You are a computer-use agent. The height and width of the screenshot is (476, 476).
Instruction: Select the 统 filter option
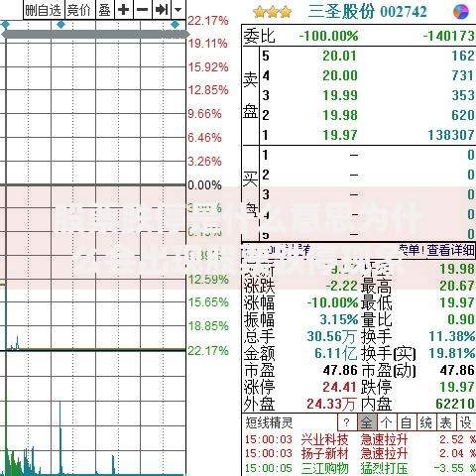pyautogui.click(x=425, y=422)
